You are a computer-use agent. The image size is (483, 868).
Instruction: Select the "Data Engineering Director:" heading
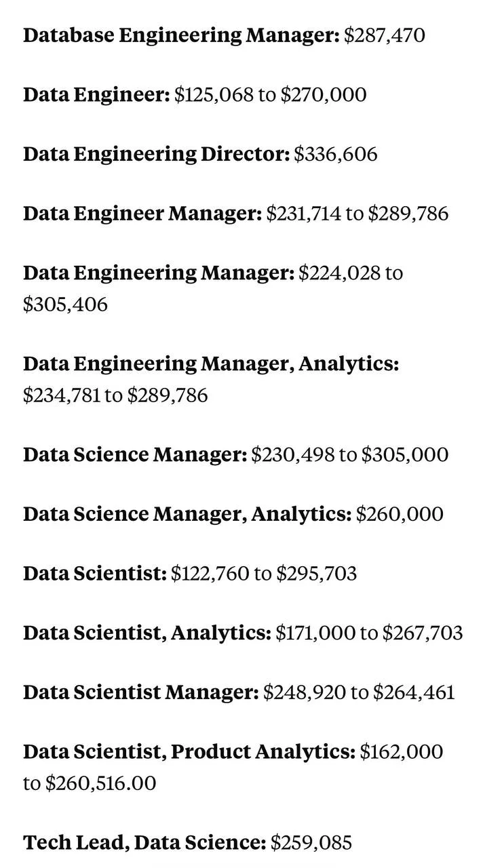coord(156,155)
